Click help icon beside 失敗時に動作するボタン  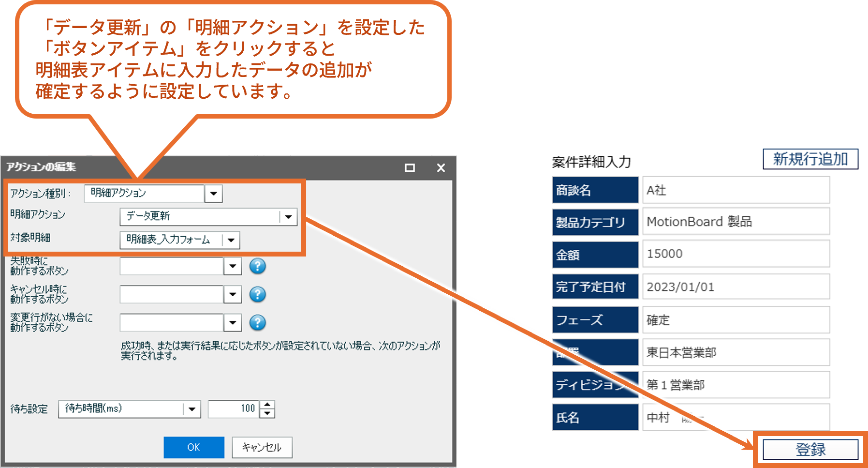point(258,266)
